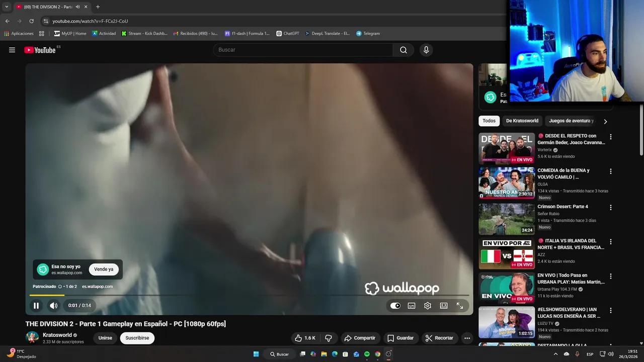Mute the tab via its speaker icon
The width and height of the screenshot is (644, 362).
(78, 7)
